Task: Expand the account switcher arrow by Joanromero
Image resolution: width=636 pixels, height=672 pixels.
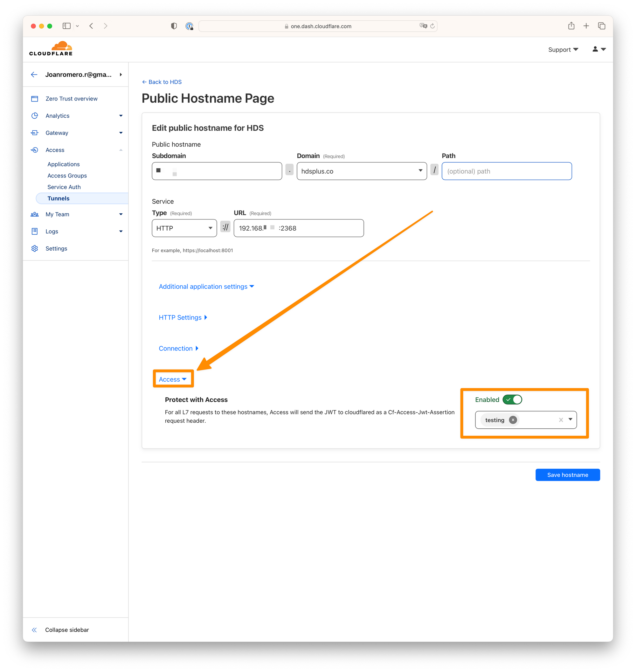Action: coord(121,75)
